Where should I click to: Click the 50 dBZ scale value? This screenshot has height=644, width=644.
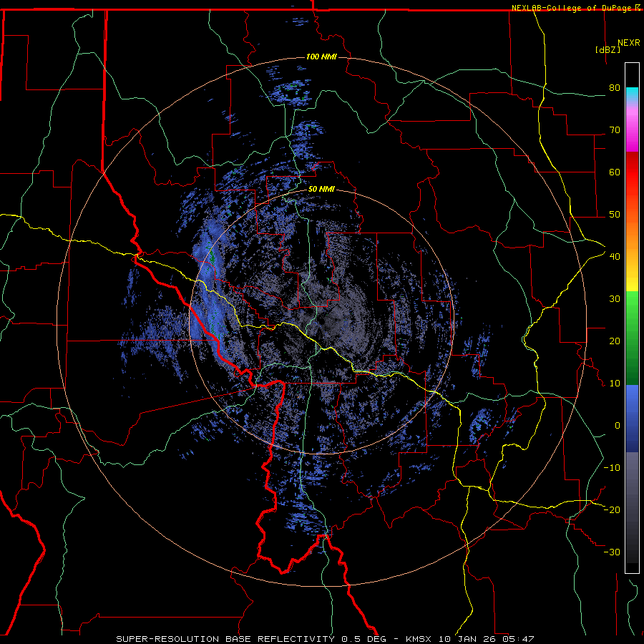pos(615,215)
